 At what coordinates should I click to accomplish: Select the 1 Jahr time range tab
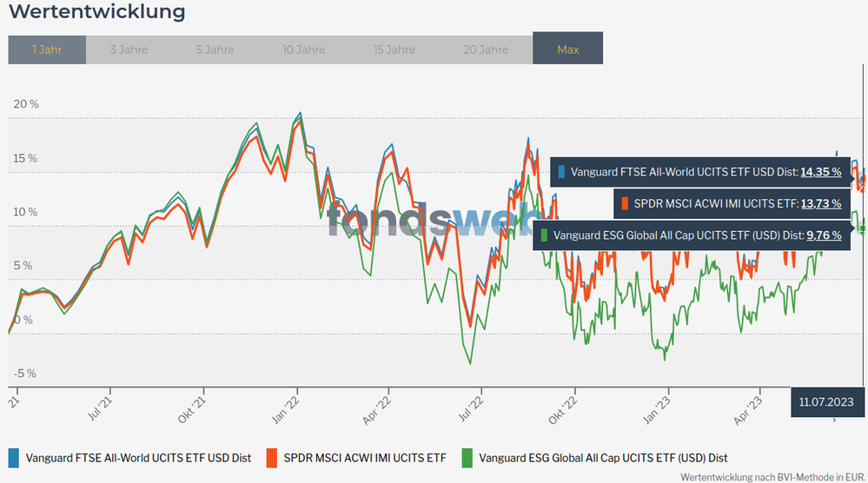[47, 50]
